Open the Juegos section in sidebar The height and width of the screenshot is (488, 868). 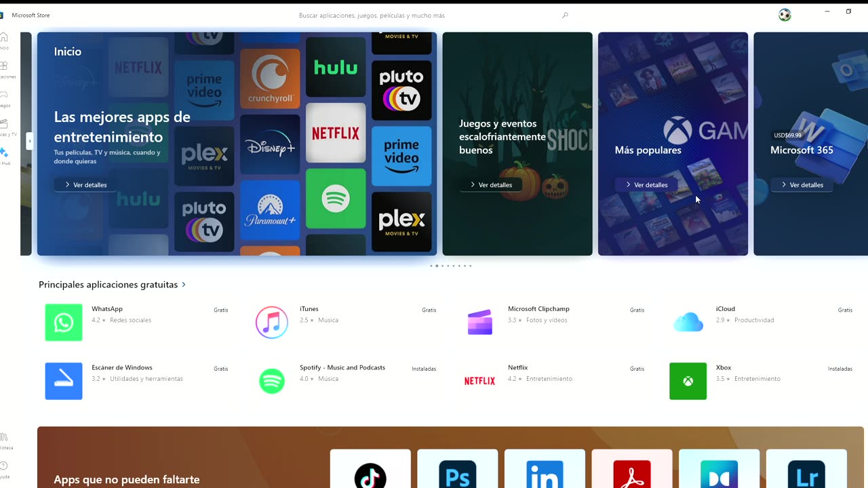click(3, 99)
